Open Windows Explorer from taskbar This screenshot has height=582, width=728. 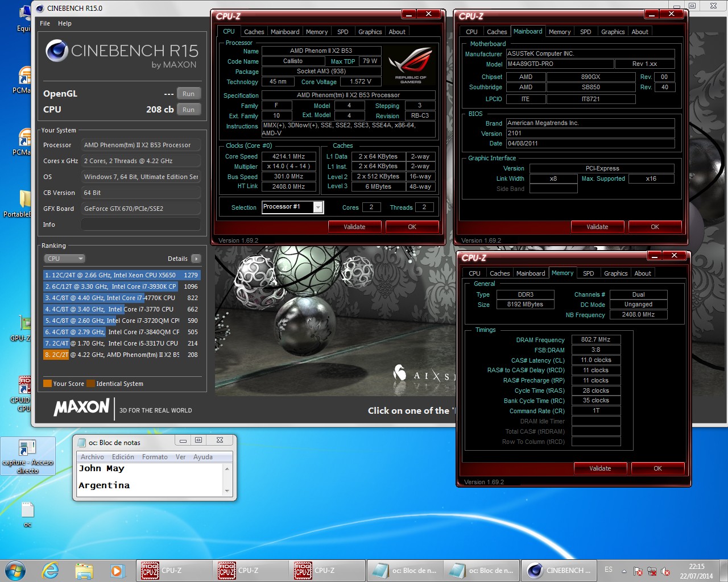[x=84, y=571]
